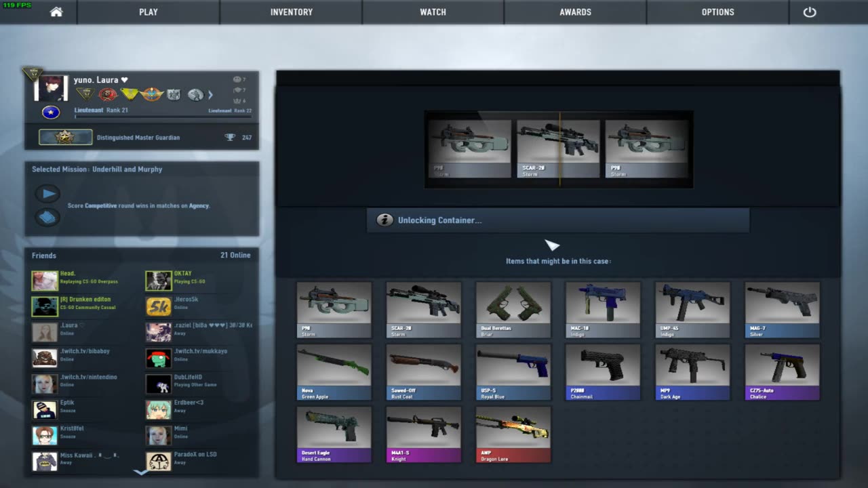Select friend Erdbeer<3
The height and width of the screenshot is (488, 868).
pyautogui.click(x=189, y=403)
